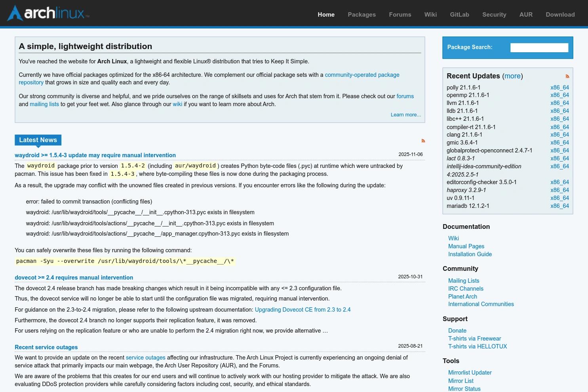Open the clang 21.1.6-1 package
Viewport: 588px width, 392px height.
464,135
